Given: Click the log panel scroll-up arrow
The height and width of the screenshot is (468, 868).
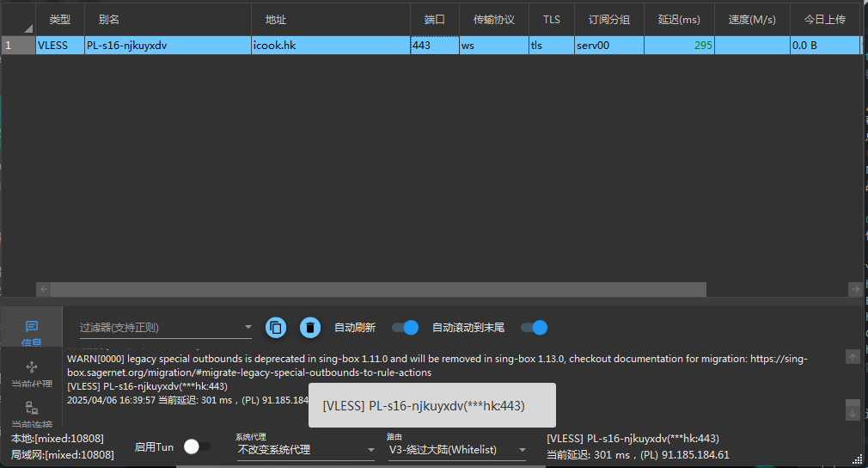Looking at the screenshot, I should (x=853, y=356).
